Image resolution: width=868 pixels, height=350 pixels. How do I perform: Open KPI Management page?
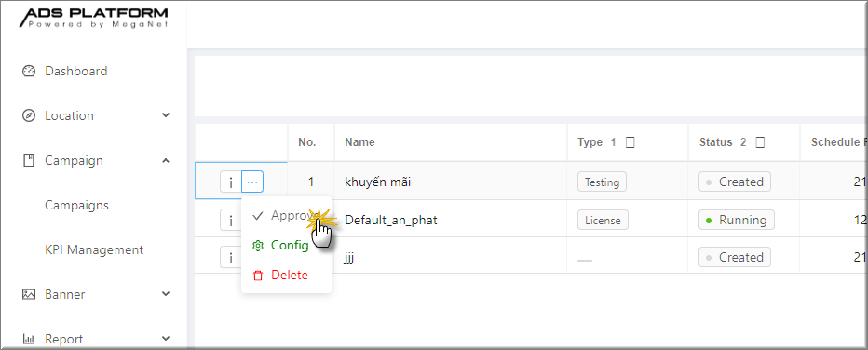(x=94, y=249)
